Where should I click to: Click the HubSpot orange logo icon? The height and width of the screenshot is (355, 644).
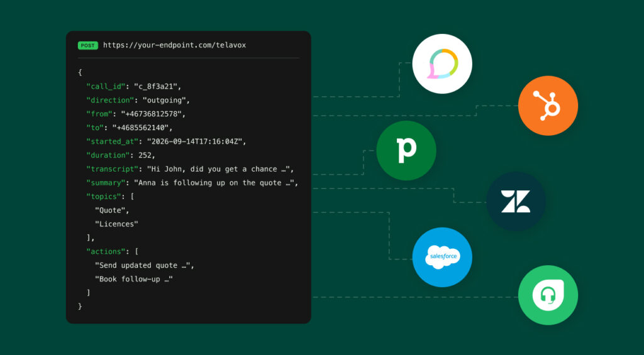(x=548, y=106)
